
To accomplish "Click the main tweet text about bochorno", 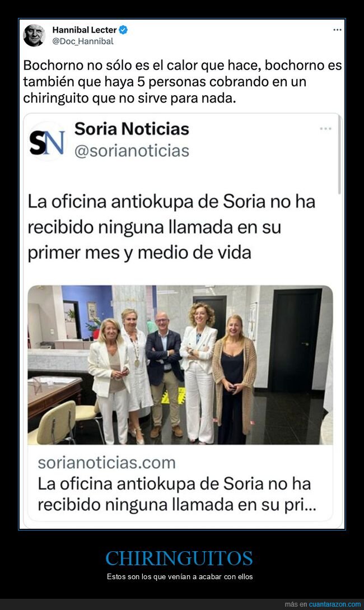I will tap(183, 81).
